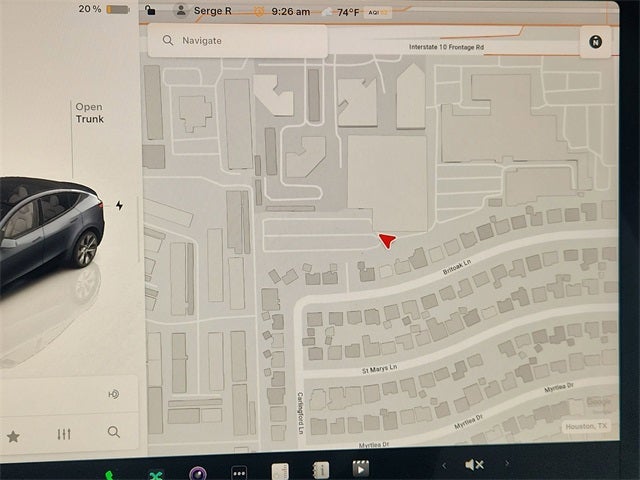
Task: Increase volume with the right chevron
Action: pos(506,464)
